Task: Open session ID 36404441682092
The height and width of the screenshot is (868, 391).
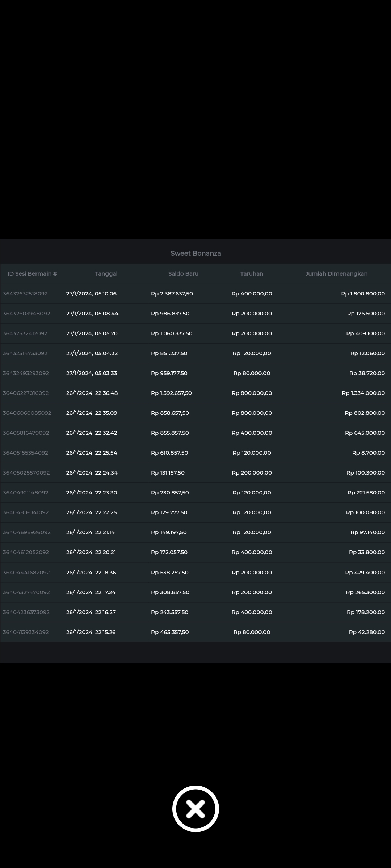Action: [26, 573]
